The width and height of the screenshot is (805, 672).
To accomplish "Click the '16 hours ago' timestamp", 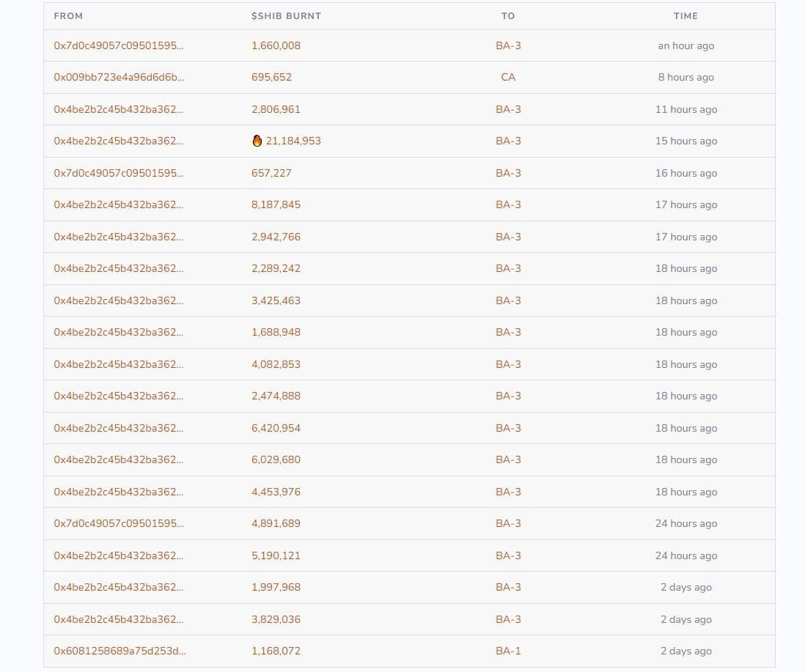I will click(686, 173).
